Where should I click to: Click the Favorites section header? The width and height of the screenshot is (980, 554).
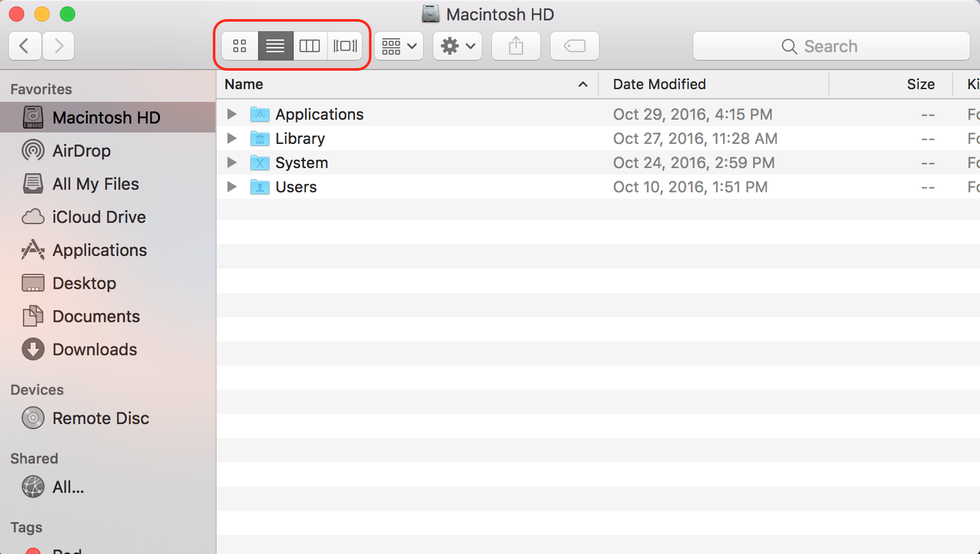pyautogui.click(x=41, y=89)
